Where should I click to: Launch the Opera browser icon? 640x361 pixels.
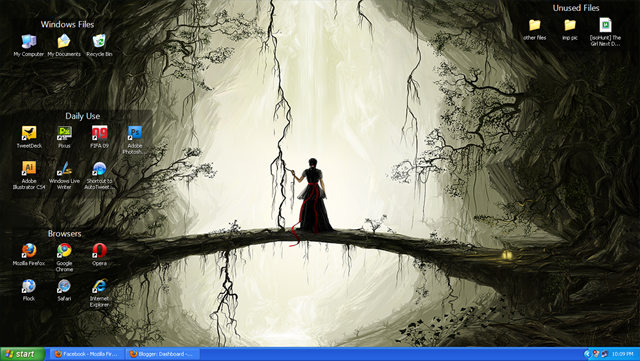click(x=99, y=254)
